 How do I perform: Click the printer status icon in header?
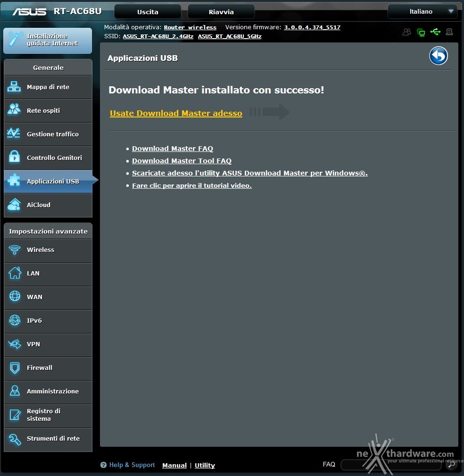pos(449,32)
